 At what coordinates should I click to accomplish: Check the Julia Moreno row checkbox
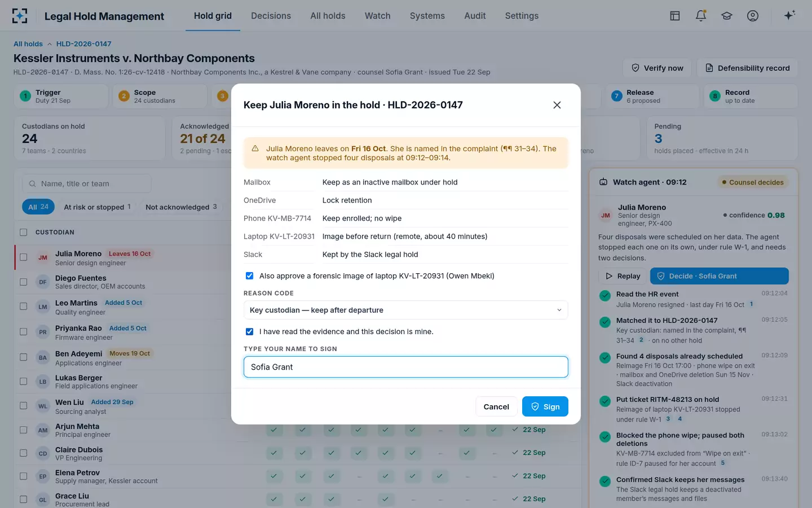click(23, 257)
